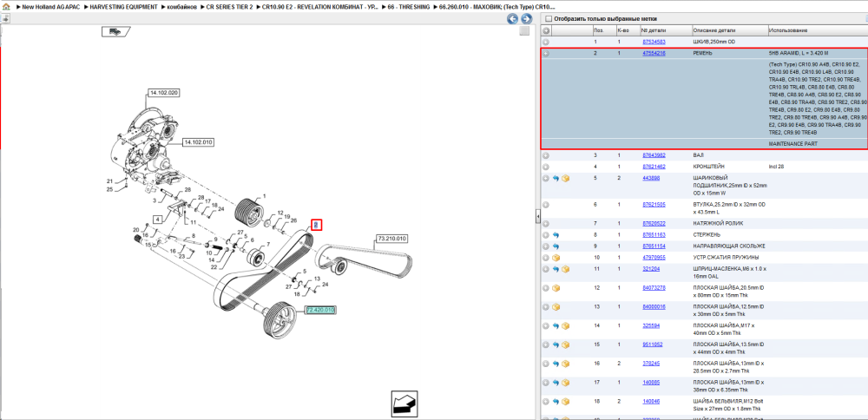Open package icon for part 47970955
Viewport: 868px width, 420px height.
tap(556, 258)
